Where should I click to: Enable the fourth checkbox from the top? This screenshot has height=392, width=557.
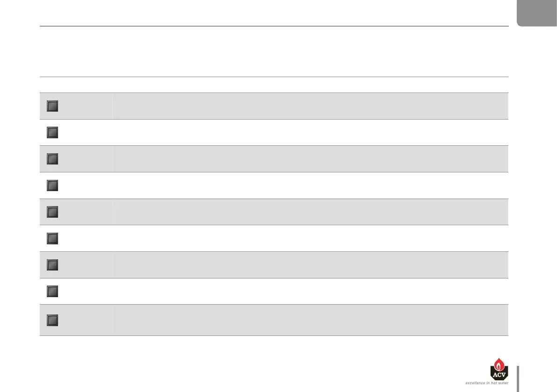pyautogui.click(x=52, y=185)
